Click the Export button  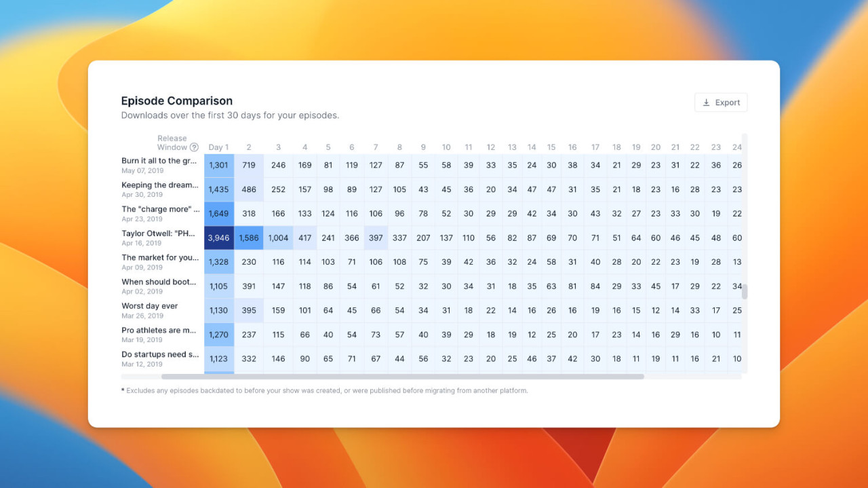[721, 102]
